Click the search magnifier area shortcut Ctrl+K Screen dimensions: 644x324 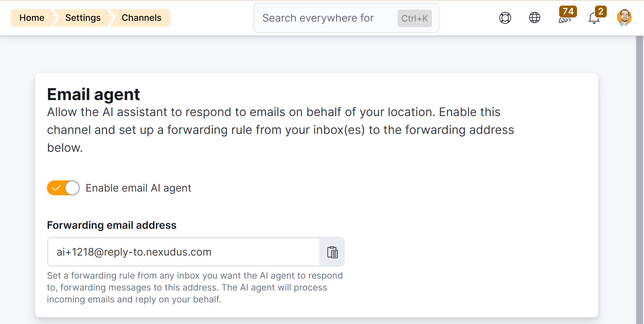coord(414,18)
